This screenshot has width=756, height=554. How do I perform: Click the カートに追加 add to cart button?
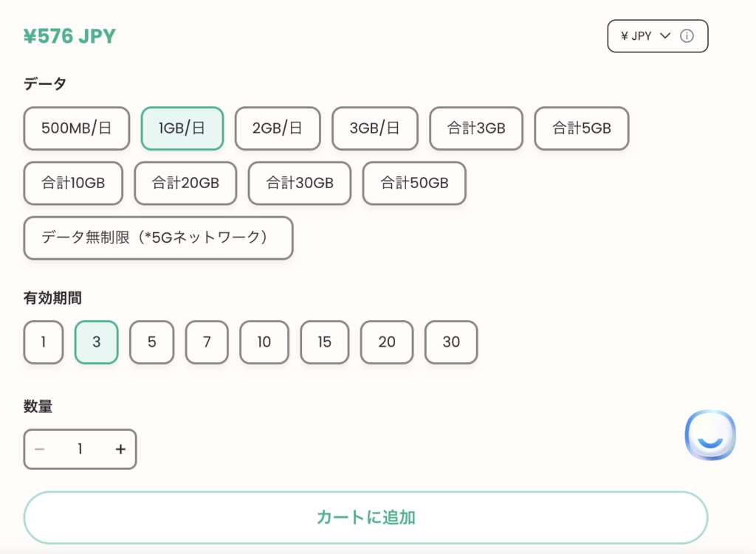pos(366,518)
